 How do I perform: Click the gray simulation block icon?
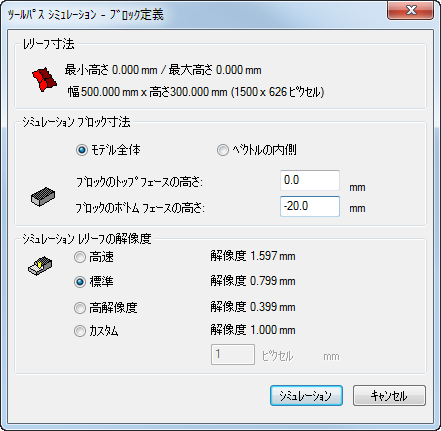[43, 196]
